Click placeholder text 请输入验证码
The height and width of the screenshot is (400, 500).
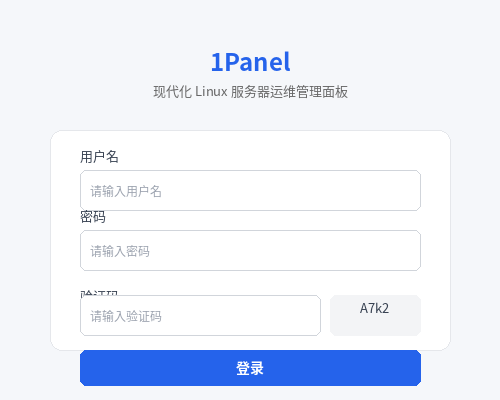pyautogui.click(x=126, y=316)
